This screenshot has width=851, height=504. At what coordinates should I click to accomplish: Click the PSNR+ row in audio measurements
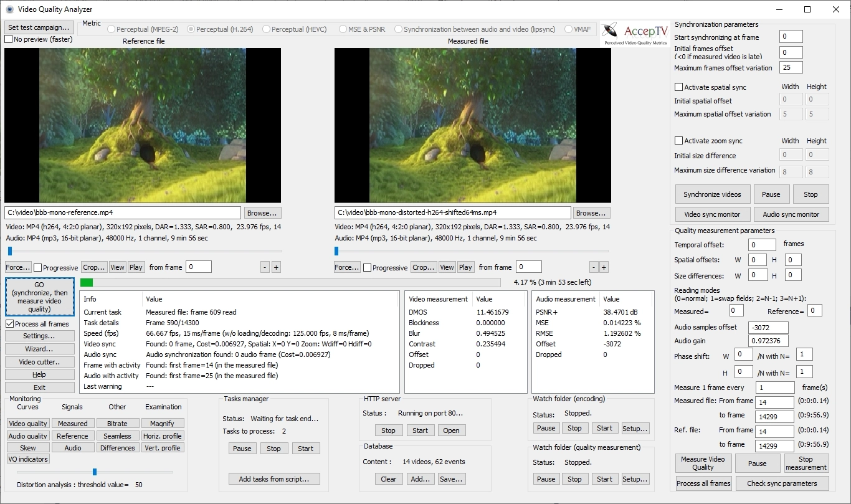click(593, 312)
